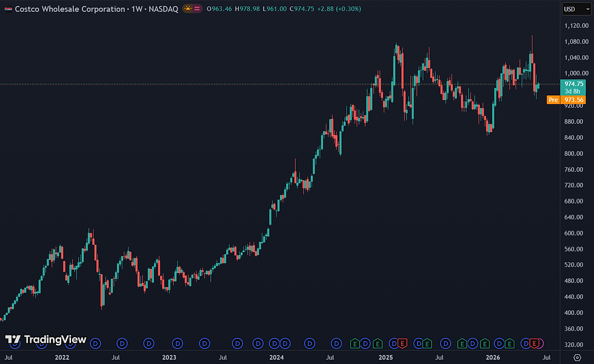
Task: Click the 2024 label on the time axis
Action: [x=276, y=357]
